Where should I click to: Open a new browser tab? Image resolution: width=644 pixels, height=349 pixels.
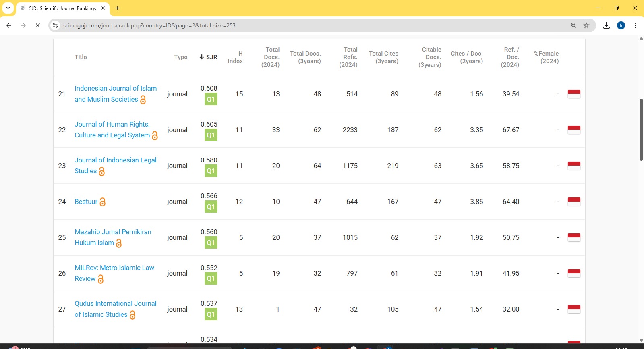point(118,8)
